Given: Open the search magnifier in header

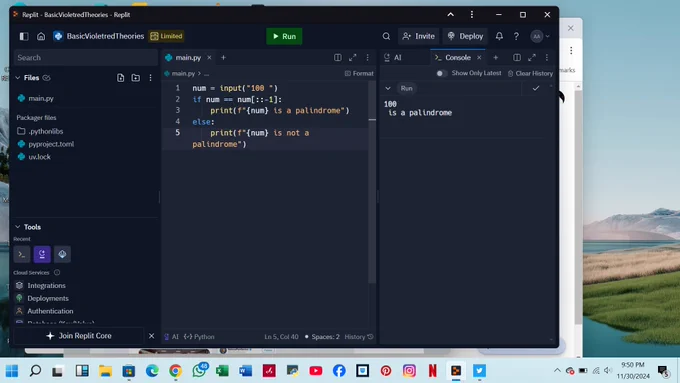Looking at the screenshot, I should 386,36.
